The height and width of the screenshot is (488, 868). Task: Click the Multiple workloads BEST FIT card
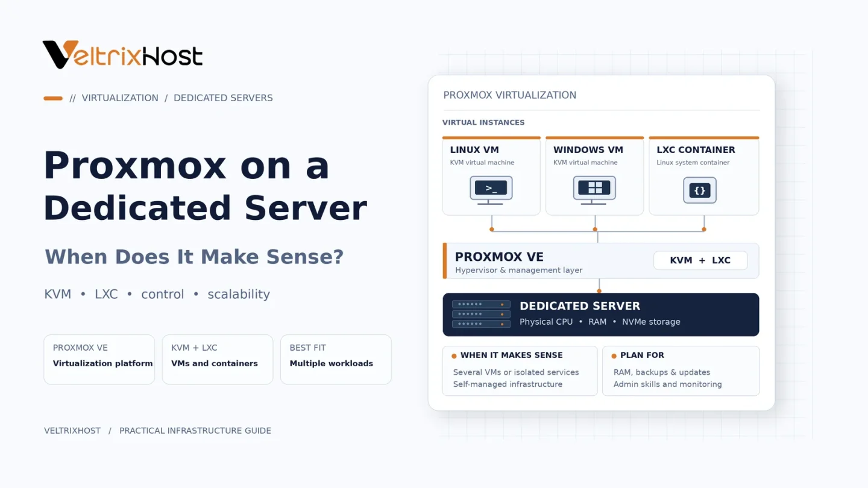tap(336, 359)
